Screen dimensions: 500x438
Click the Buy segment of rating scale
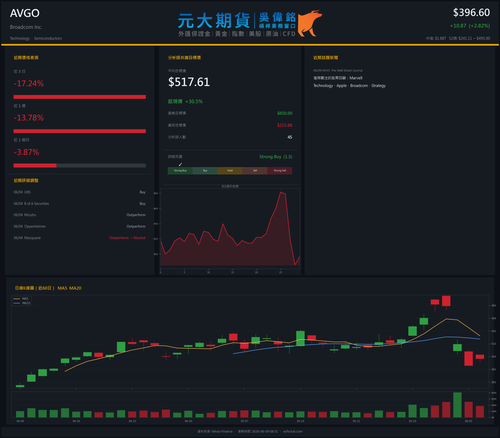coord(205,171)
